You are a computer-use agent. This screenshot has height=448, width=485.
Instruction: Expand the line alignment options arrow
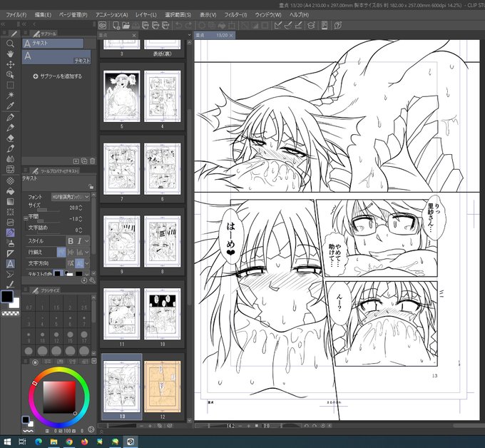click(x=87, y=252)
